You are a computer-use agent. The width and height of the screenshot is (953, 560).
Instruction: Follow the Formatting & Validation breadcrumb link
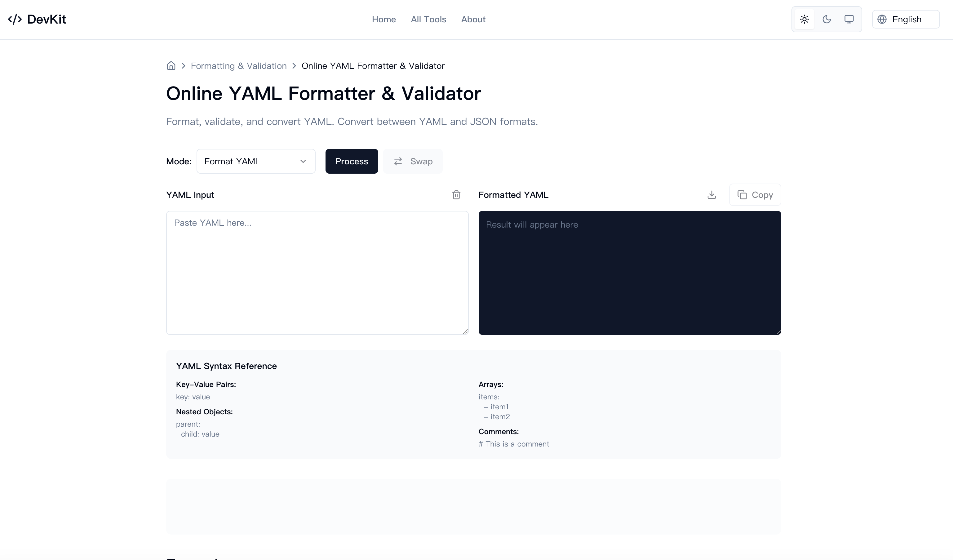(x=239, y=65)
